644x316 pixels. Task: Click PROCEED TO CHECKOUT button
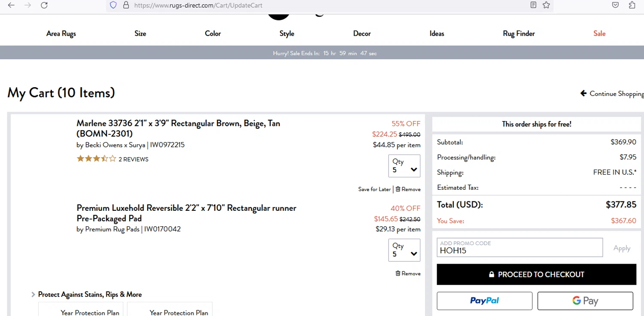pyautogui.click(x=536, y=274)
